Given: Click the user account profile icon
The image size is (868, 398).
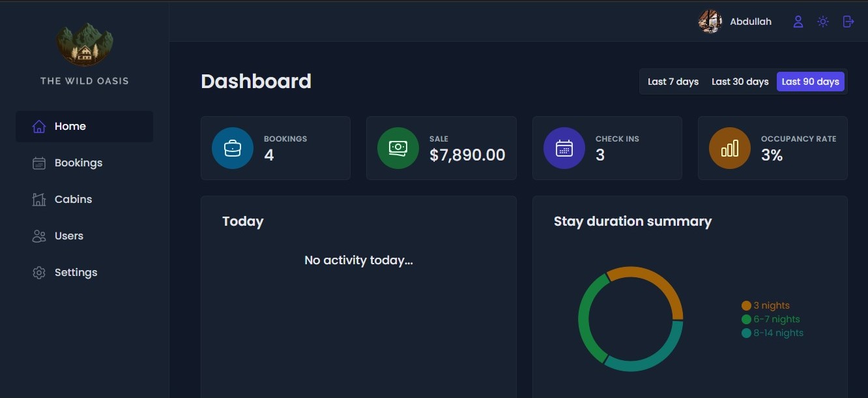Looking at the screenshot, I should pos(798,22).
